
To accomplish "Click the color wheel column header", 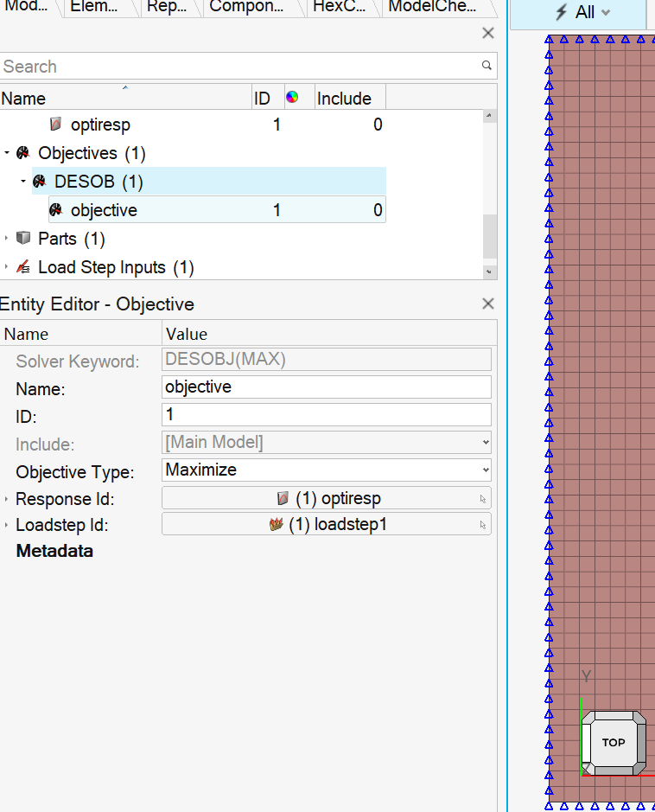I will [x=292, y=97].
